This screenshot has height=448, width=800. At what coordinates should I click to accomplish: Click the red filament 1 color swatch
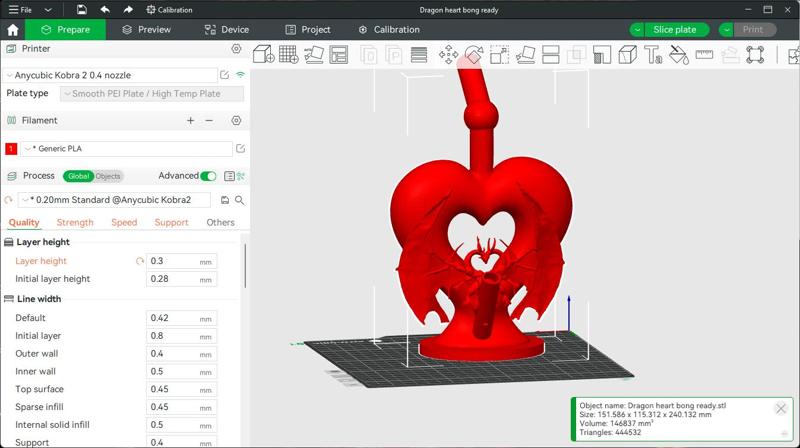pyautogui.click(x=11, y=149)
